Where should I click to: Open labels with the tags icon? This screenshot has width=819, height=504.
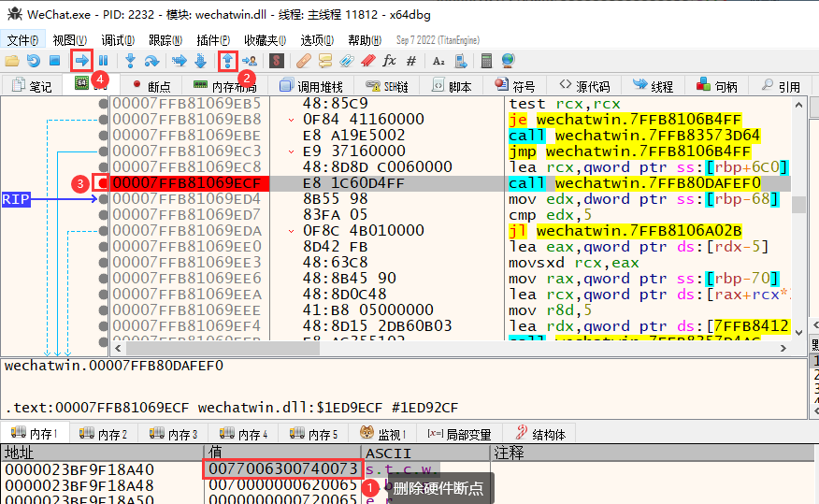click(346, 61)
